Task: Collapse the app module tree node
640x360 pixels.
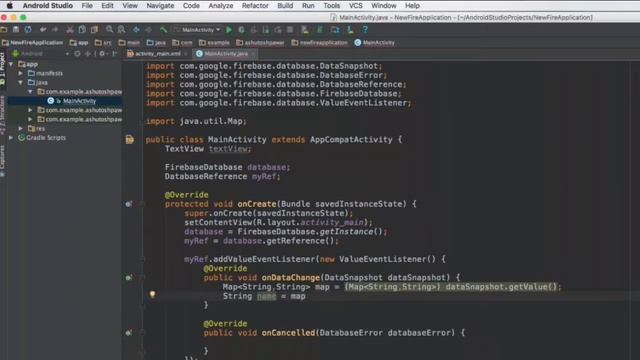Action: click(11, 64)
